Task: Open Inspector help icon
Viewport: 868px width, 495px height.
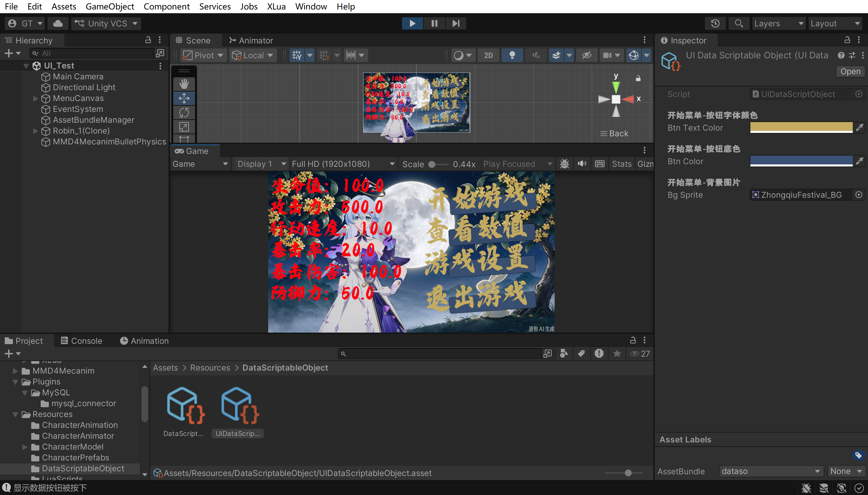Action: point(841,55)
